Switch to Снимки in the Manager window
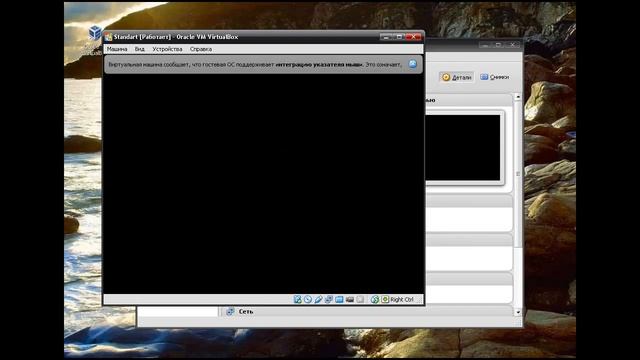The height and width of the screenshot is (360, 640). [x=494, y=77]
